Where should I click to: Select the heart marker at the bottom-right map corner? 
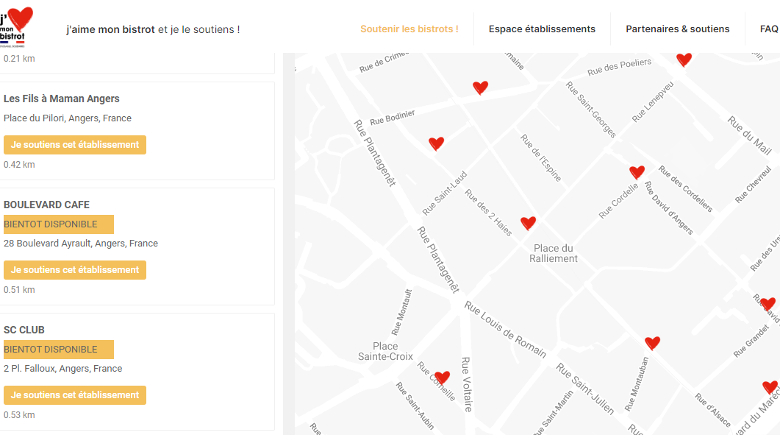coord(769,387)
